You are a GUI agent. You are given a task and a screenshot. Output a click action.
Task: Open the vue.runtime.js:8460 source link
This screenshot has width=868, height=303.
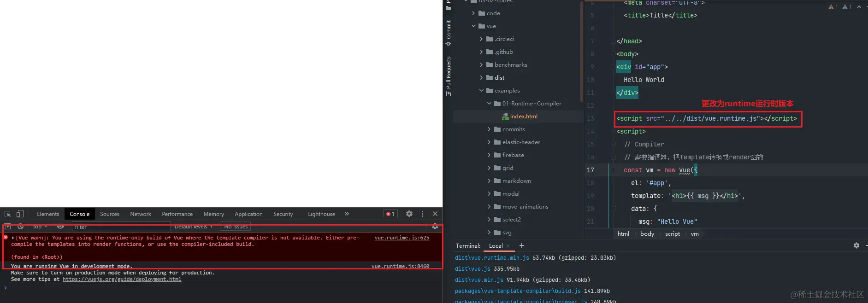tap(400, 266)
